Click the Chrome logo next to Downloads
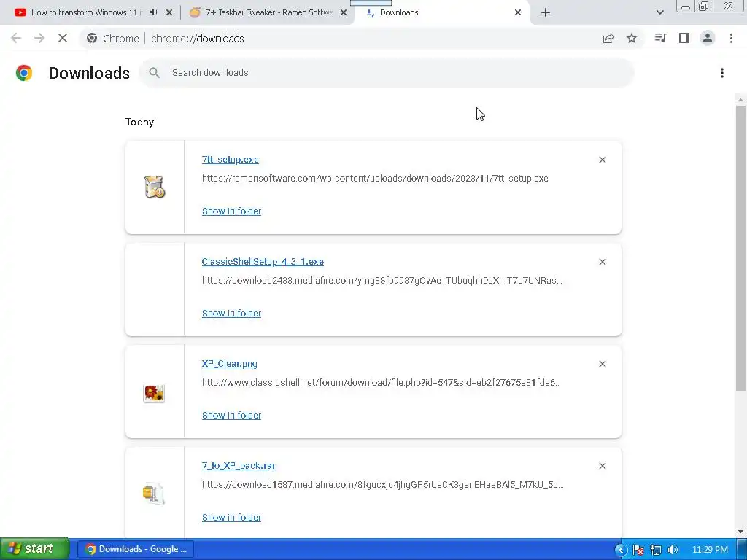Viewport: 747px width, 560px height. (x=24, y=73)
